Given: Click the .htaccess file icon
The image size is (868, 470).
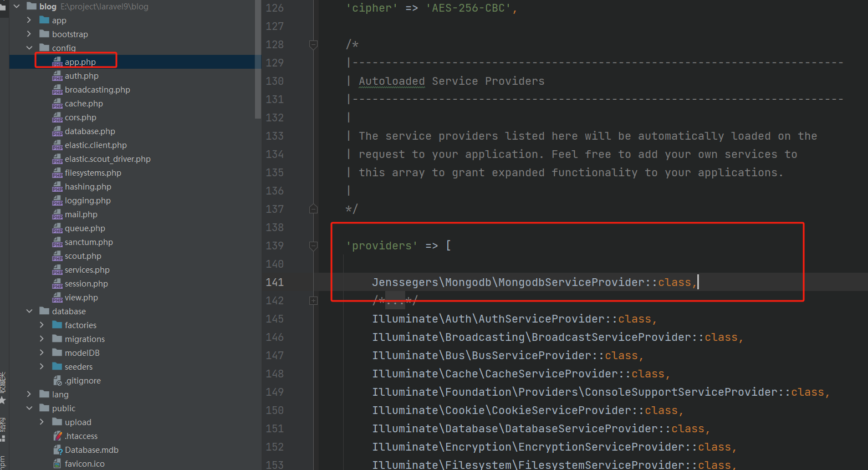Looking at the screenshot, I should click(x=57, y=436).
